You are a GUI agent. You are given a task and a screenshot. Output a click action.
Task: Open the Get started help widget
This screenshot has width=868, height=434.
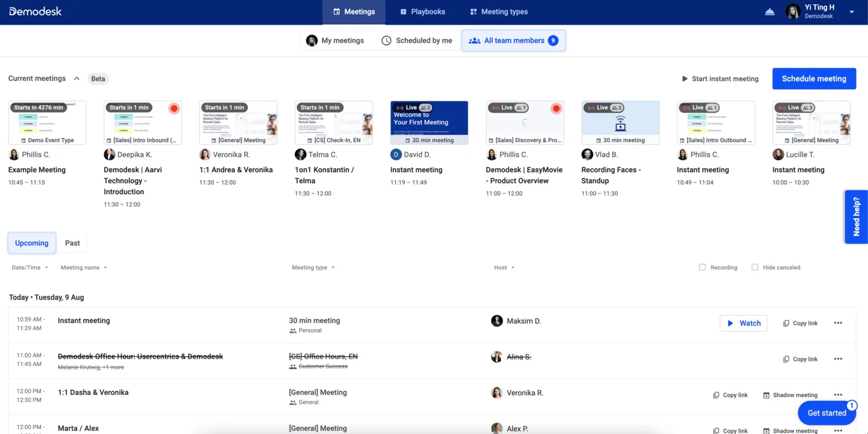point(826,413)
